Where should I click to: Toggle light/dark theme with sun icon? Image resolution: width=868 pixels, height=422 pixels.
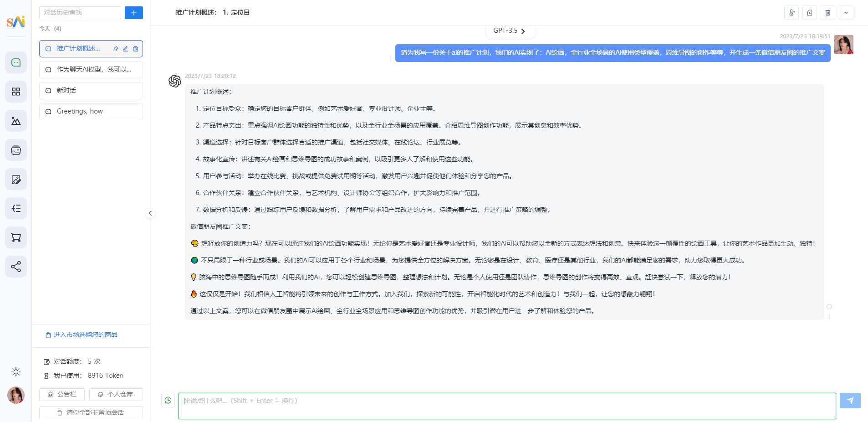click(16, 372)
